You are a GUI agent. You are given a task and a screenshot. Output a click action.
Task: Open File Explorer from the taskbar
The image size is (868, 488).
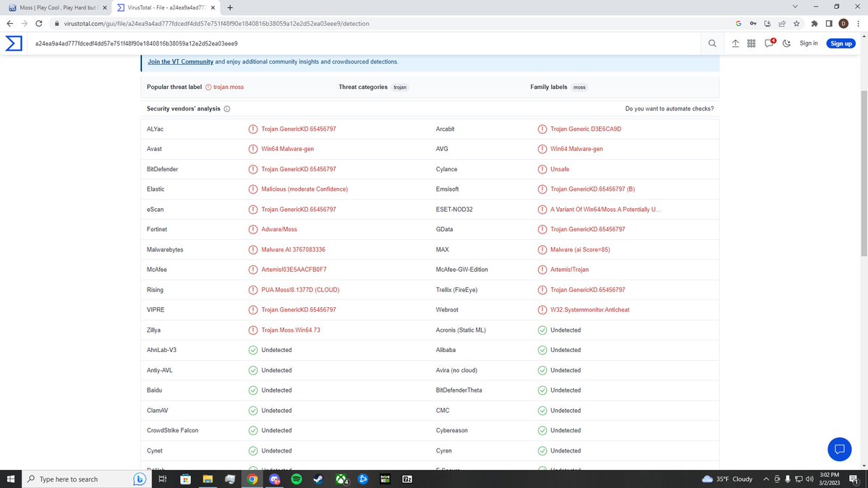(208, 479)
